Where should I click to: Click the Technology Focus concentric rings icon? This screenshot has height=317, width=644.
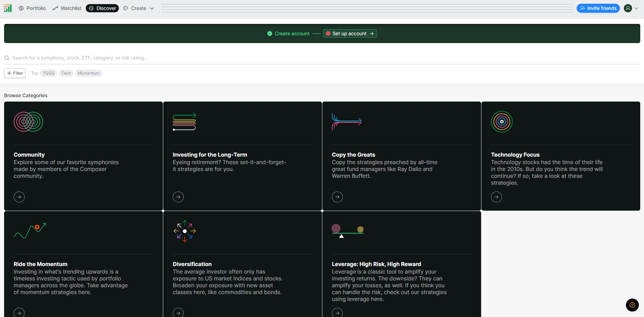tap(502, 122)
